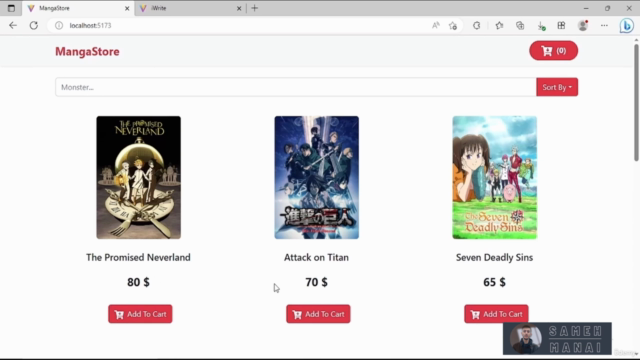Open the Bing sidebar icon
The width and height of the screenshot is (640, 360).
point(627,26)
